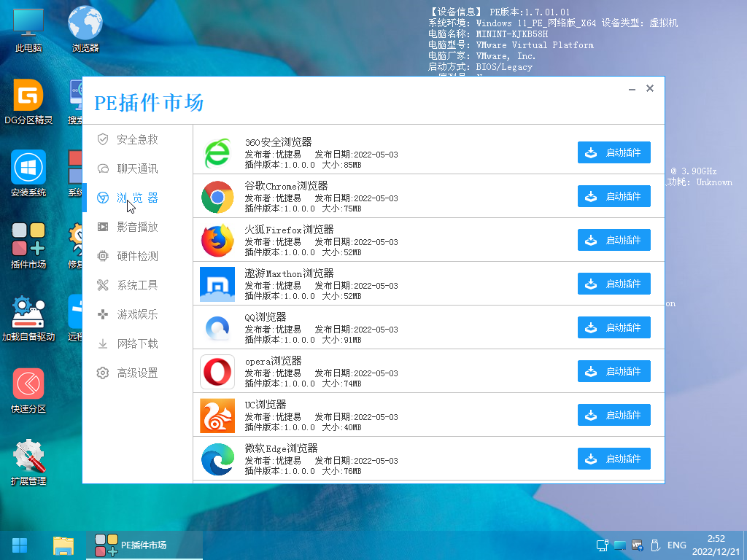
Task: Minimize the PE插件市场 window
Action: (x=632, y=88)
